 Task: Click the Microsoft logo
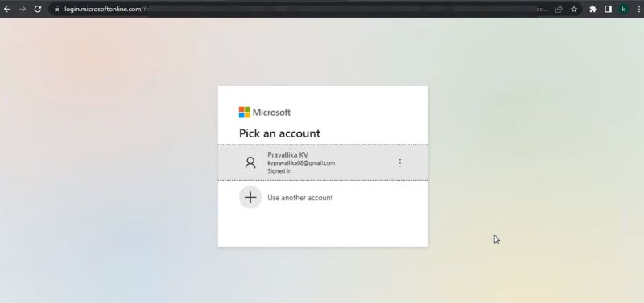pyautogui.click(x=265, y=112)
